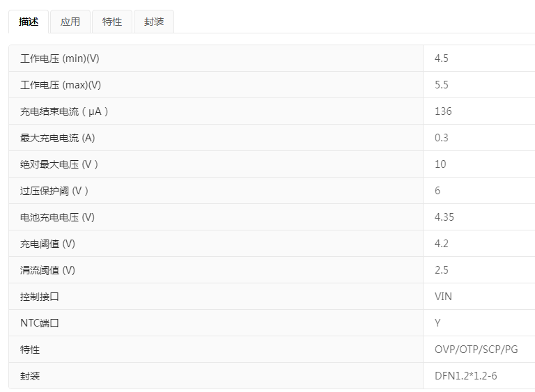This screenshot has height=392, width=535.
Task: Click the 工作电压 (min)(V) row label
Action: 60,58
